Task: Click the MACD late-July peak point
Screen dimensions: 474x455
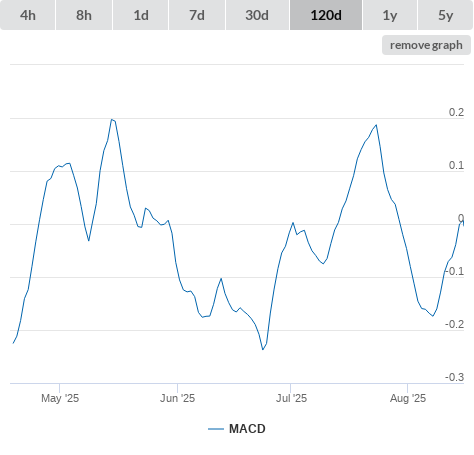Action: [x=376, y=125]
